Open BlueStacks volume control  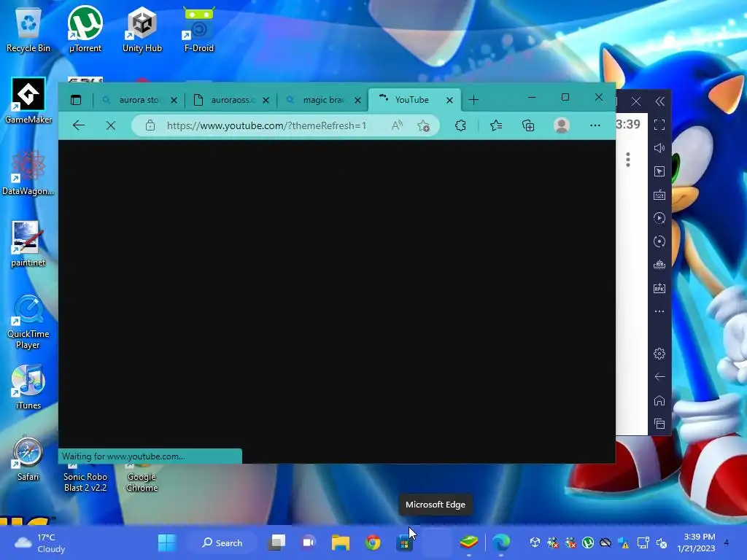click(x=659, y=148)
